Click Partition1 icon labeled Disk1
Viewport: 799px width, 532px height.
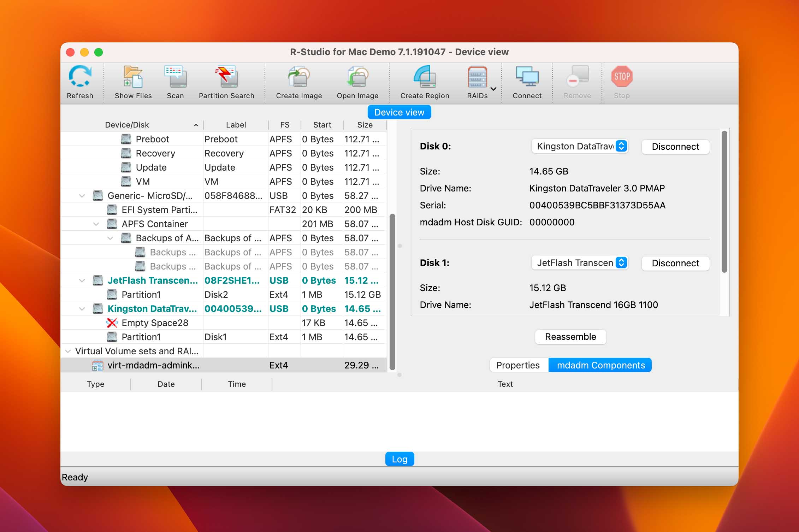112,337
